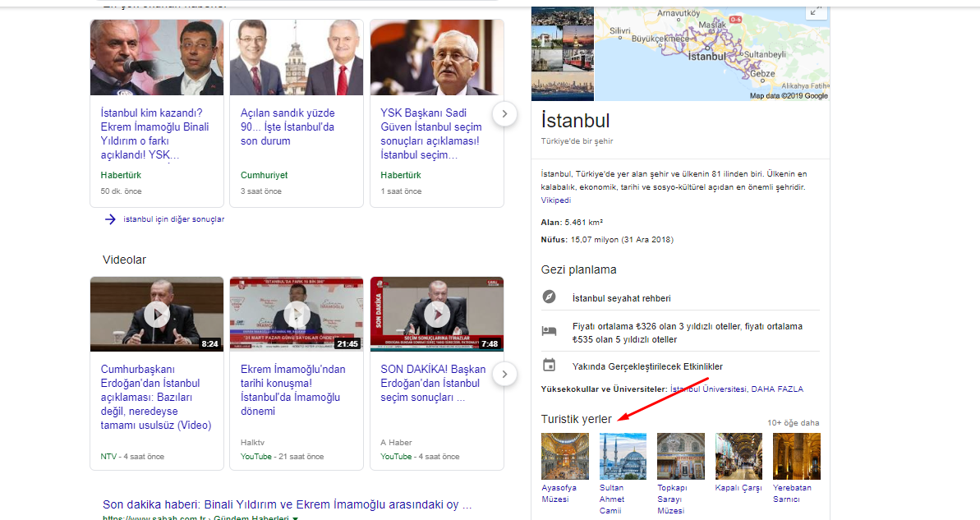This screenshot has width=980, height=520.
Task: Click the İstanbul knowledge panel title
Action: [576, 120]
